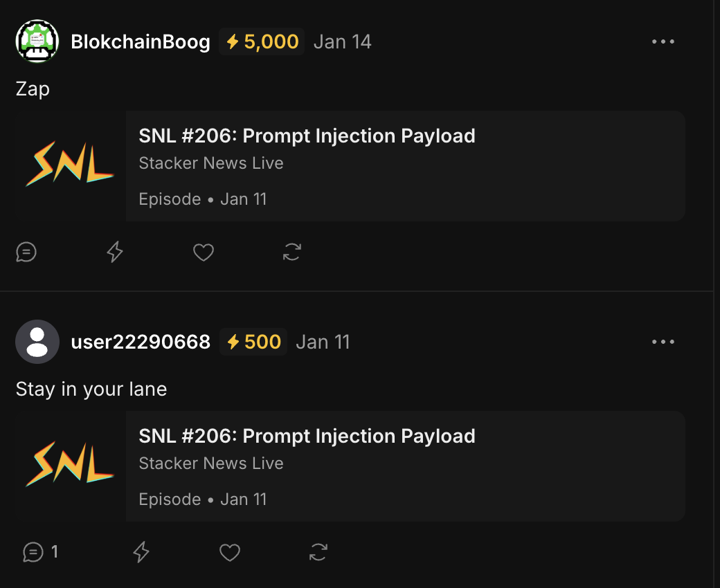Screen dimensions: 720x588
Task: Open the reply on user22290668's post
Action: (40, 552)
